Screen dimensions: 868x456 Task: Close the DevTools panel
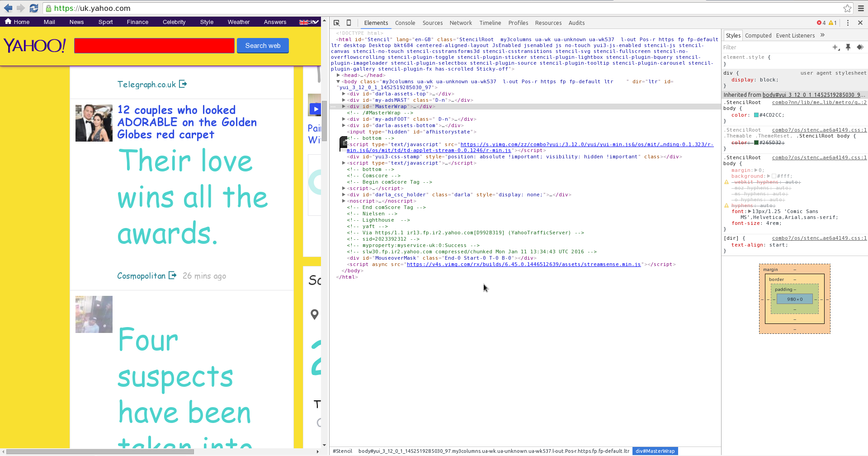tap(860, 23)
